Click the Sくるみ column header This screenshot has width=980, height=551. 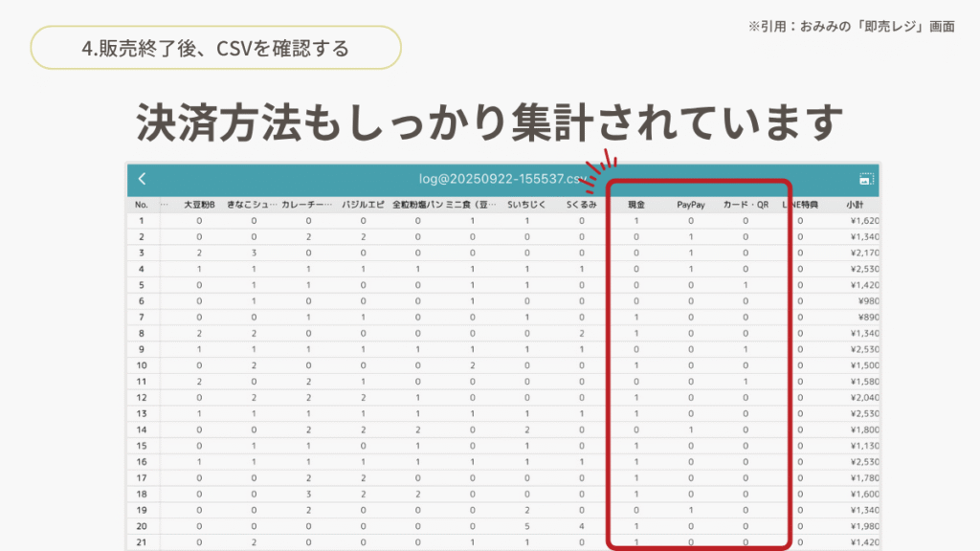point(581,205)
